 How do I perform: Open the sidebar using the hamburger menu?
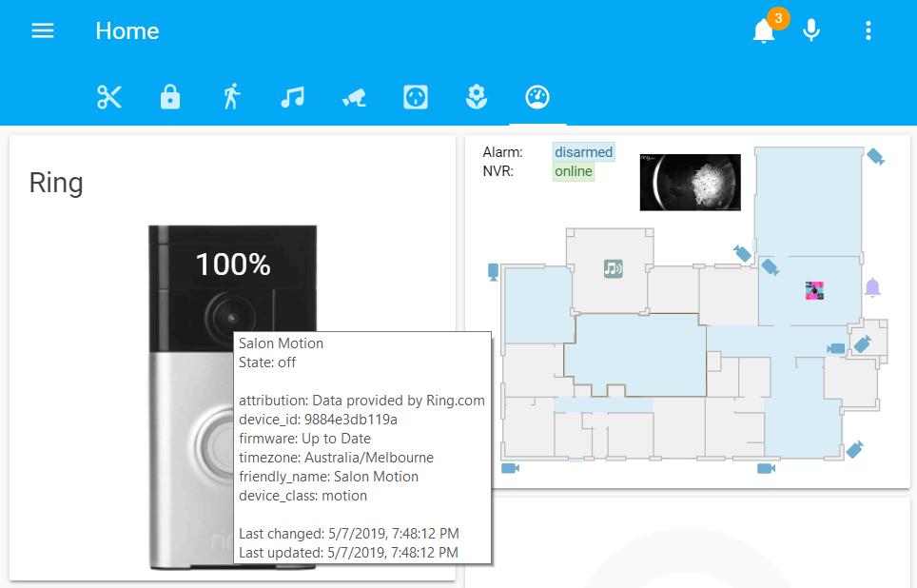click(42, 29)
